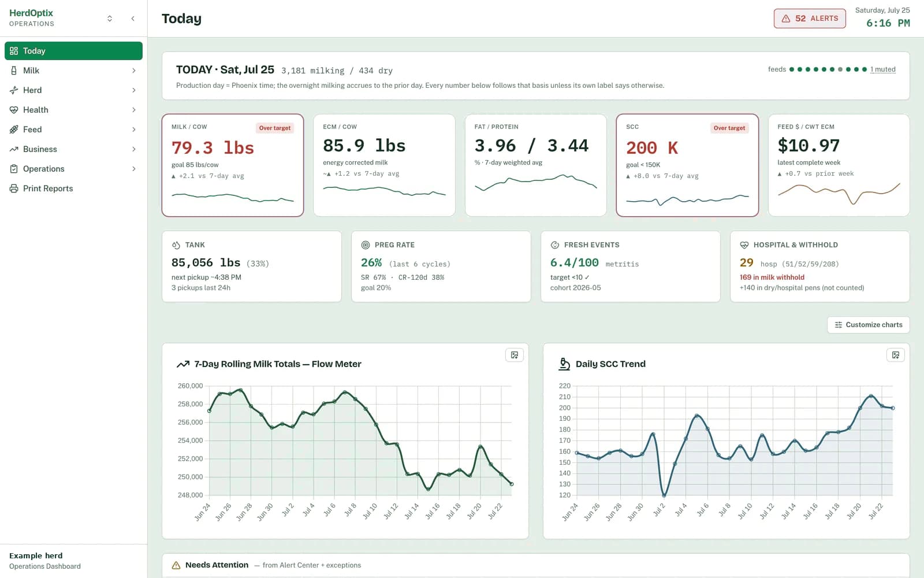Expand the Feed submenu chevron

click(x=133, y=129)
